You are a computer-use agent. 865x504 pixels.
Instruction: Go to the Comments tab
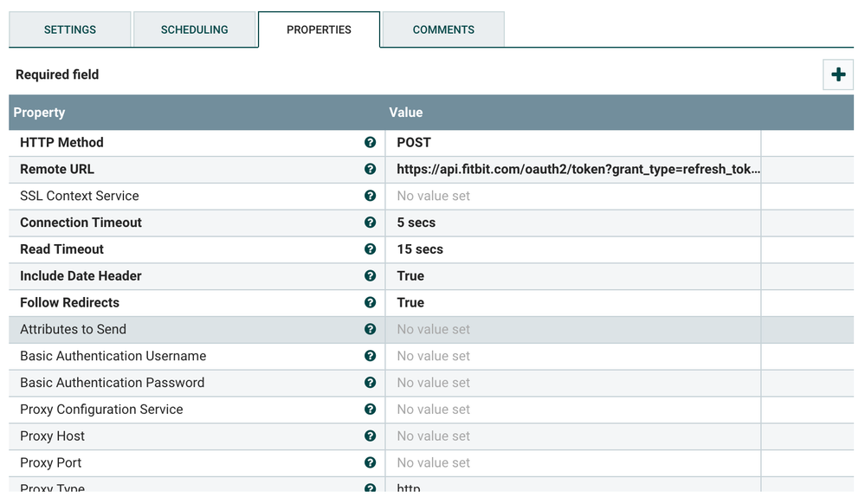[443, 29]
